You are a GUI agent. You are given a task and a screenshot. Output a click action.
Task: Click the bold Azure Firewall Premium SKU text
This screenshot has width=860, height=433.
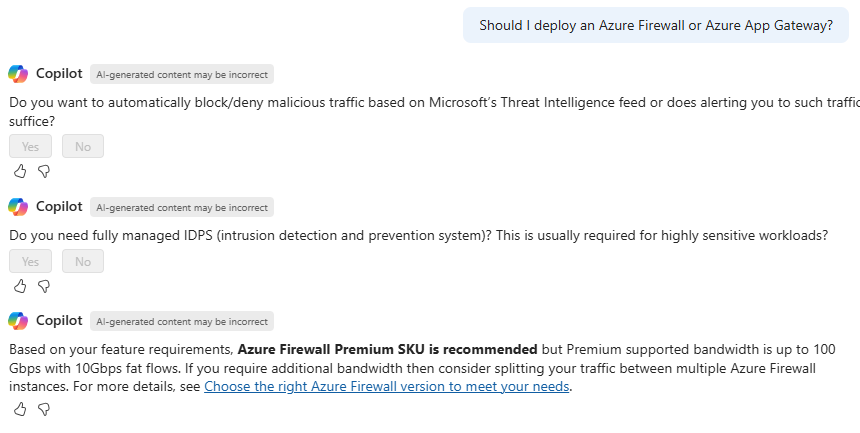387,350
